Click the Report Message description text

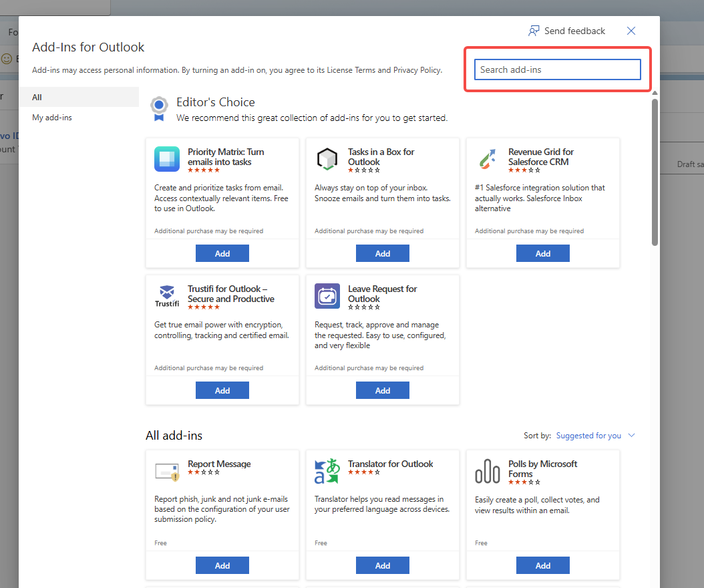coord(222,509)
